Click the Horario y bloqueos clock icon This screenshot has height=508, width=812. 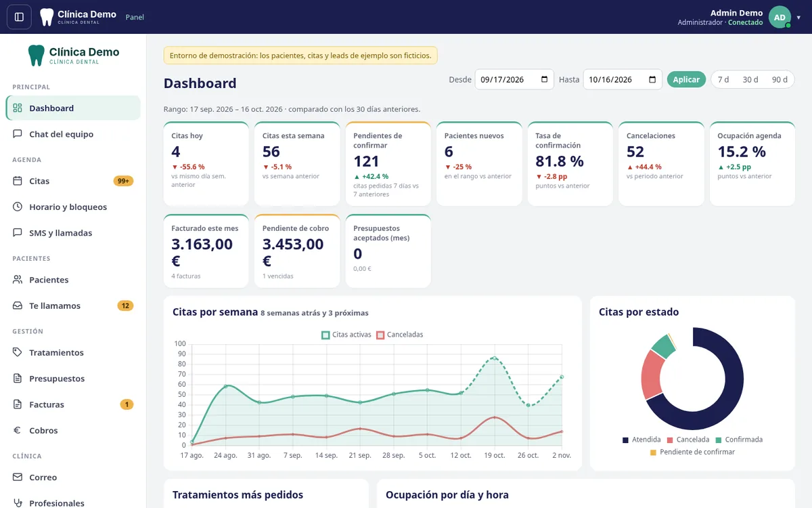18,207
